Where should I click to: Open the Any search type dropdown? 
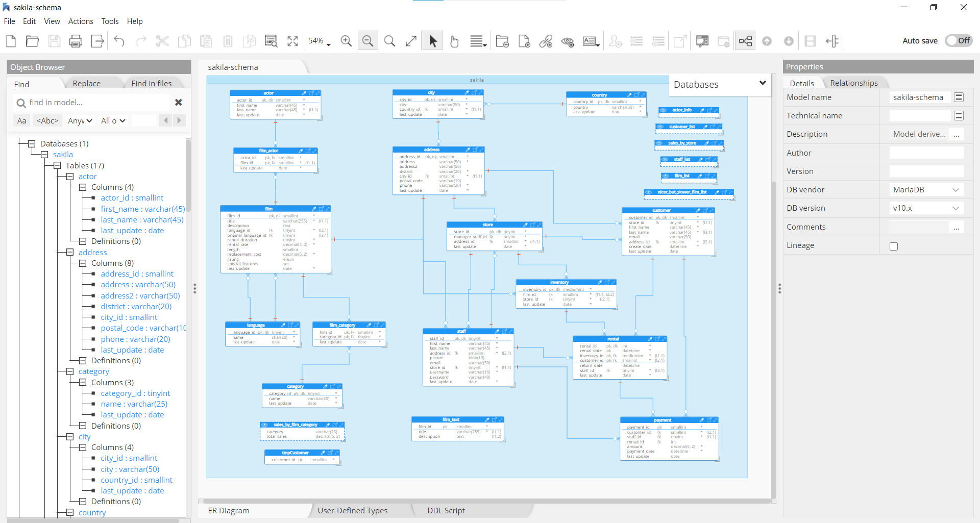tap(80, 121)
